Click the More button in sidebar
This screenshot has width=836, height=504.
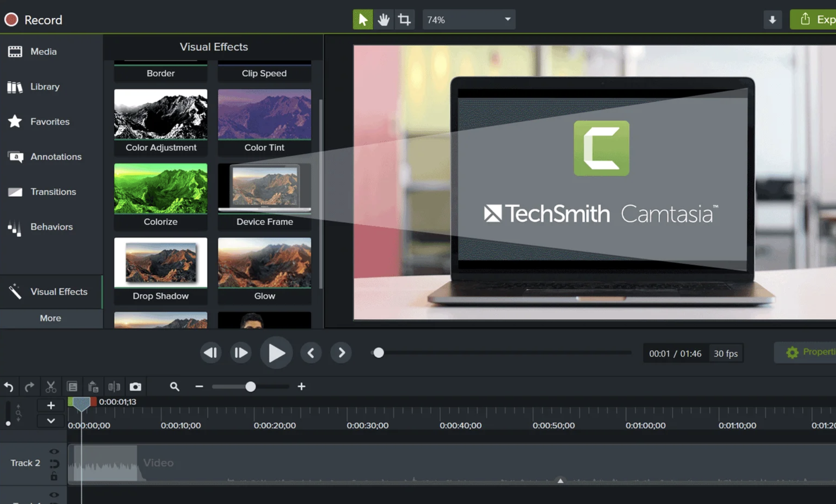coord(51,318)
